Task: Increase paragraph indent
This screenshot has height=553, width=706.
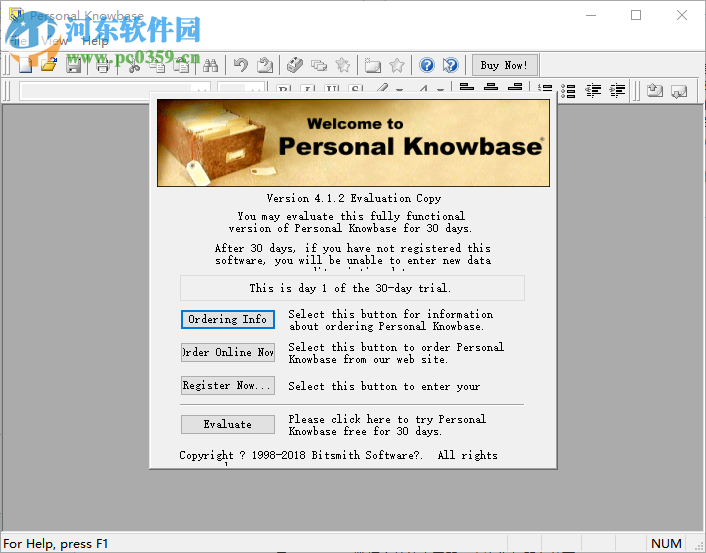Action: 617,91
